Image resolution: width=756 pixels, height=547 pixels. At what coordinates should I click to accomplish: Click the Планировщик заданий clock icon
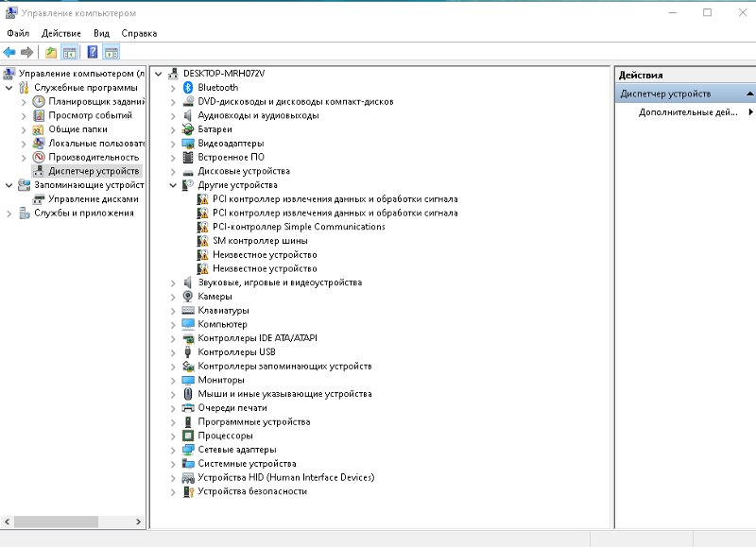(39, 101)
